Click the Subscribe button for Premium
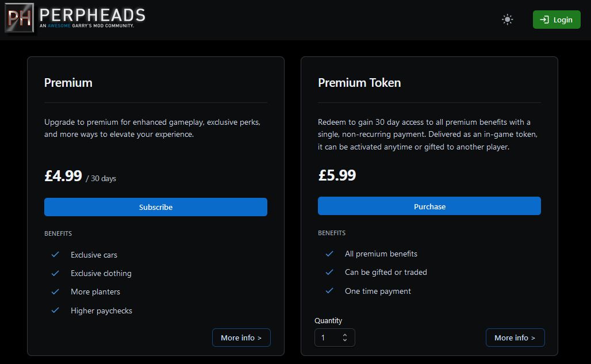Screen dimensions: 591x364 (x=156, y=207)
